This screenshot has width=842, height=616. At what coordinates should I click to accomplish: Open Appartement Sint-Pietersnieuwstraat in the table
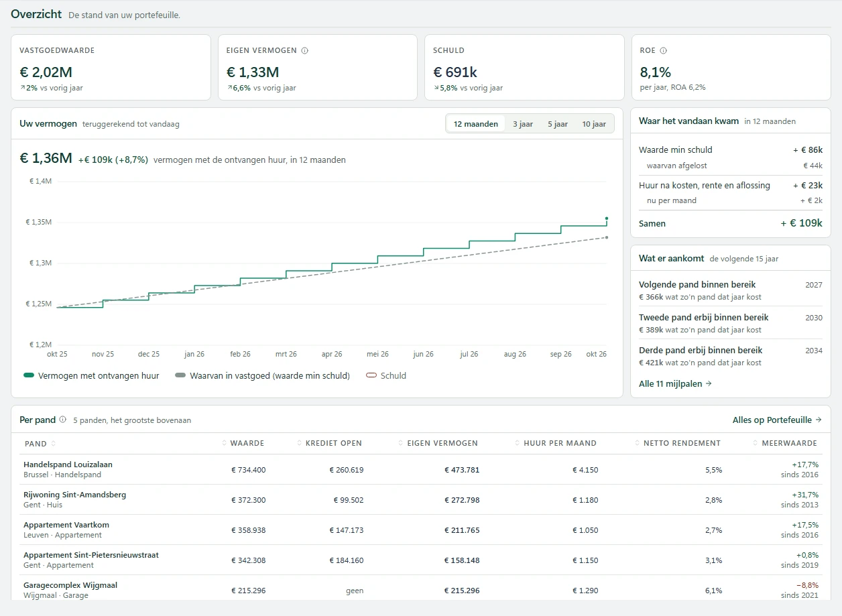tap(421, 560)
